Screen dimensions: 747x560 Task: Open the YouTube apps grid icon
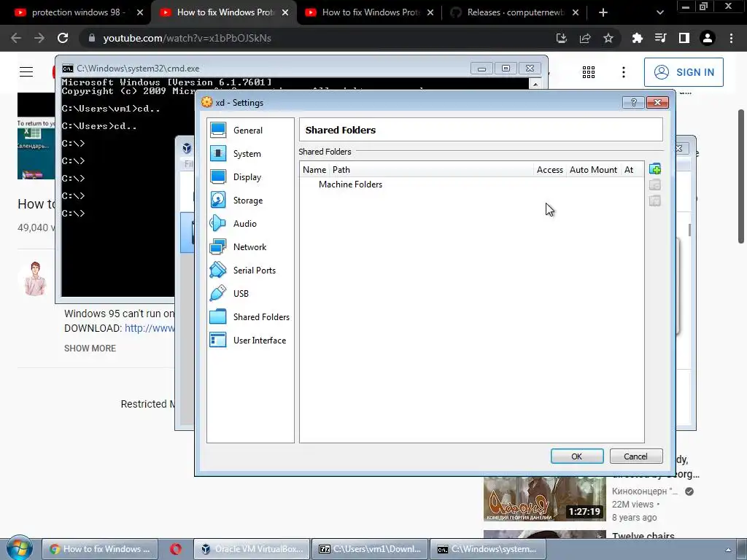pos(589,72)
